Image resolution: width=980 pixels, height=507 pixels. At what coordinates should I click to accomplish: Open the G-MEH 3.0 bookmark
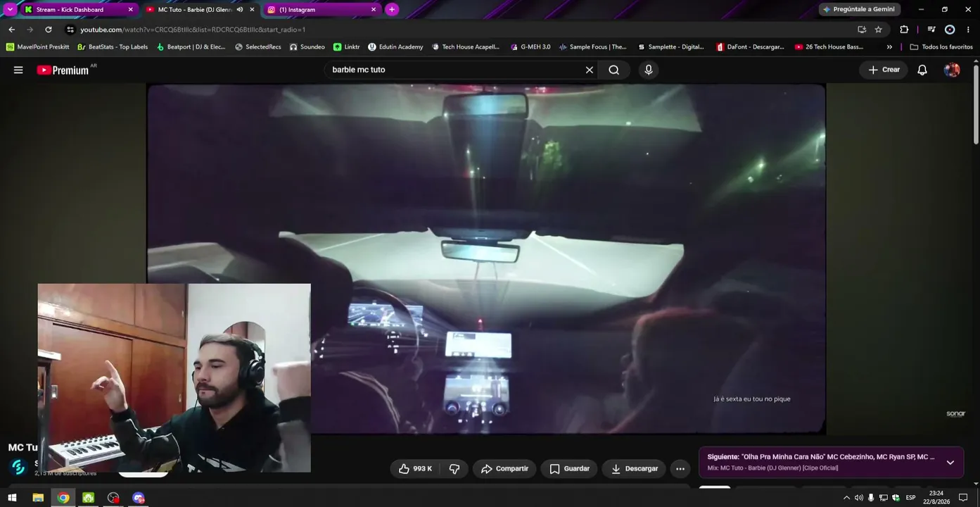530,47
